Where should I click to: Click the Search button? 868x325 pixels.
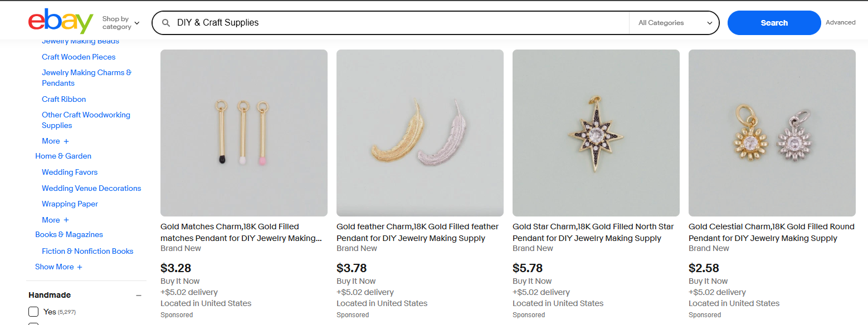(x=774, y=23)
